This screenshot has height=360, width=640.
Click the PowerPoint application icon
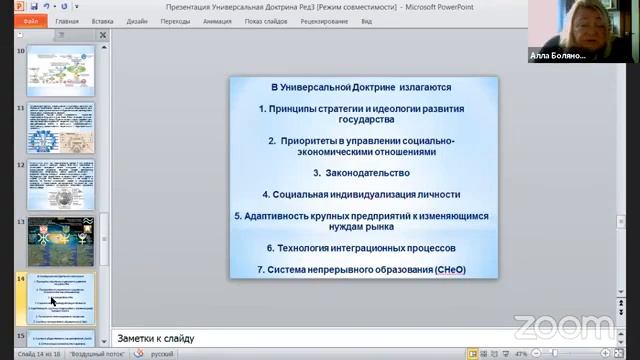point(20,7)
